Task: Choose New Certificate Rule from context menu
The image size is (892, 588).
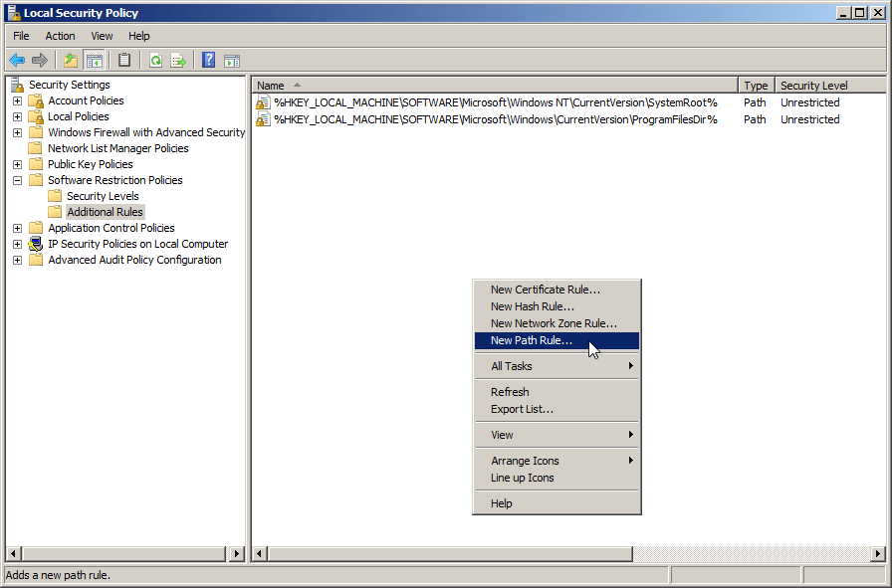Action: pyautogui.click(x=557, y=290)
